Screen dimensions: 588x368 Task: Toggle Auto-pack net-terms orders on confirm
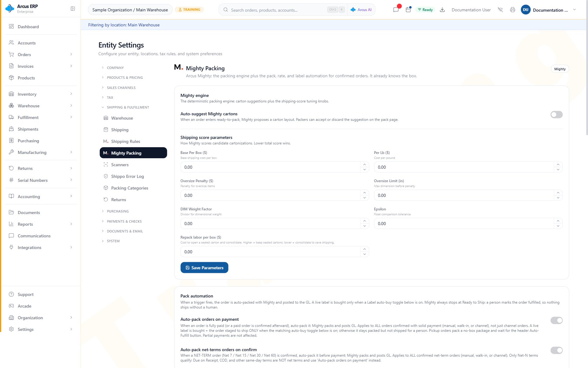point(556,350)
